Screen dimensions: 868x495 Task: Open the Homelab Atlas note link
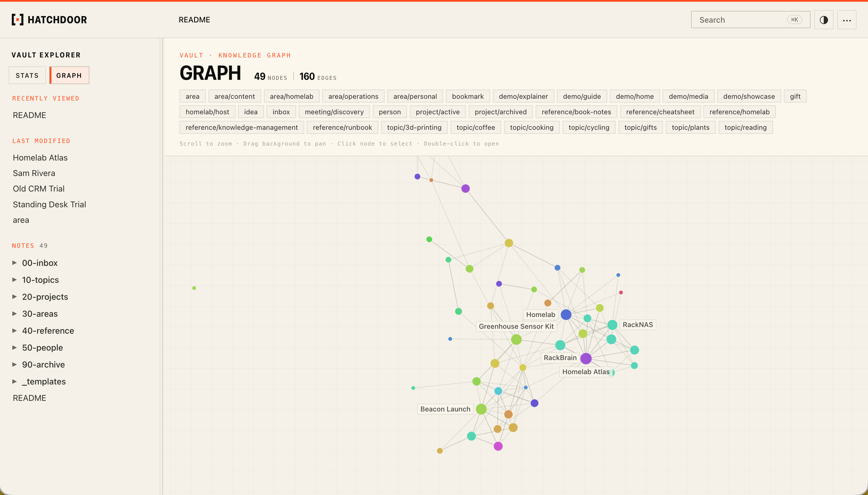(x=40, y=158)
